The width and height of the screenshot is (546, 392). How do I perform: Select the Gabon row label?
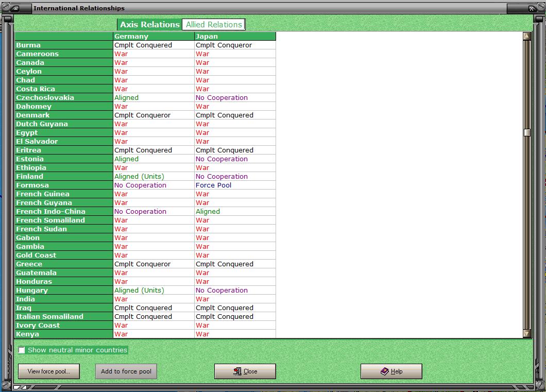[x=64, y=238]
